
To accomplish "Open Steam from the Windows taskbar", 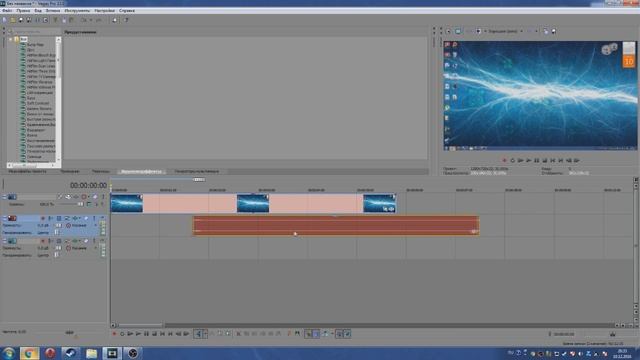I will (x=70, y=353).
